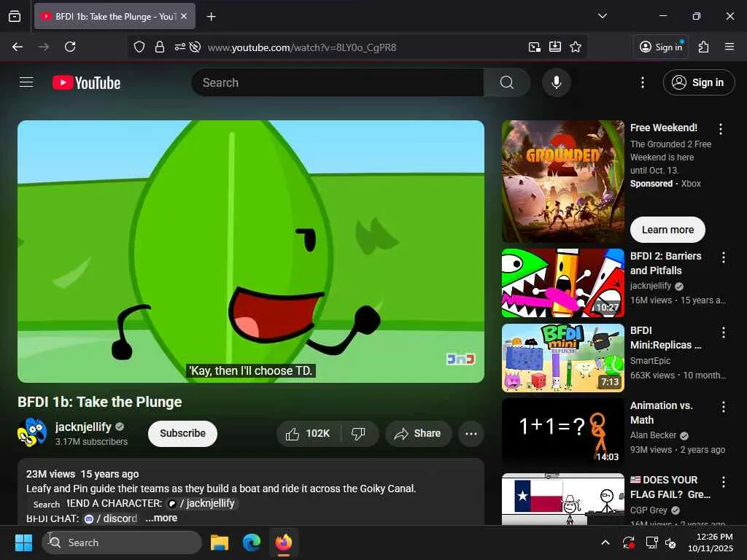Open the DOES YOUR FLAG FAIL thumbnail
The height and width of the screenshot is (560, 747).
click(x=562, y=499)
